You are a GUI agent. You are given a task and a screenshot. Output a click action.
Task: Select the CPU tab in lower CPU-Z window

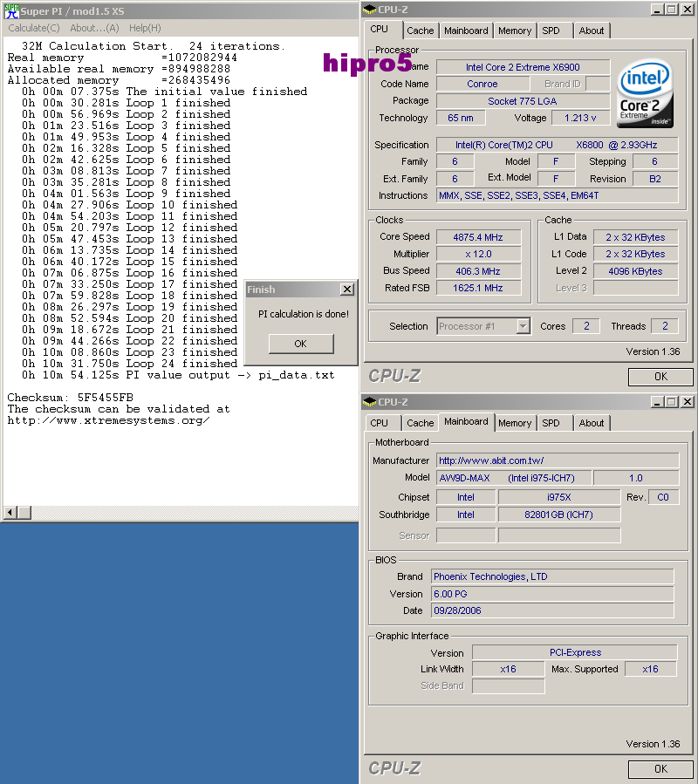[381, 422]
